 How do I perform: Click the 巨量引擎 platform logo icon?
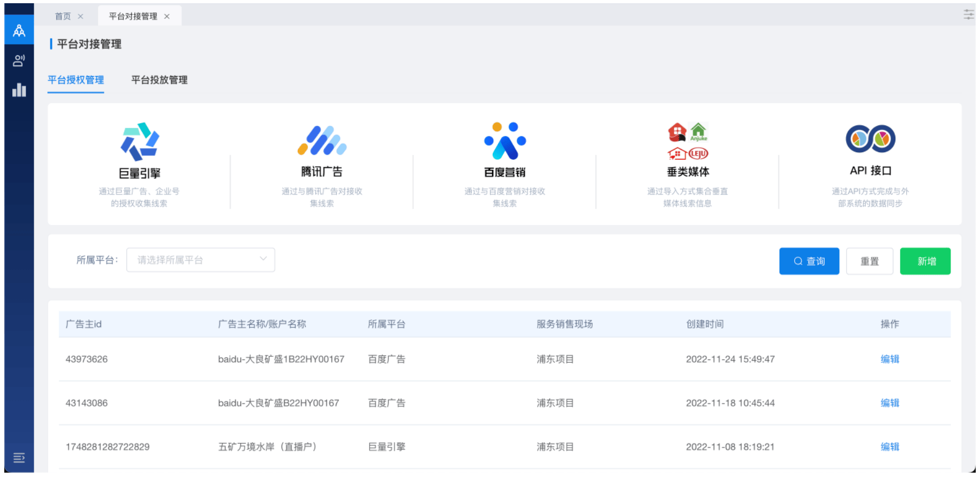139,141
